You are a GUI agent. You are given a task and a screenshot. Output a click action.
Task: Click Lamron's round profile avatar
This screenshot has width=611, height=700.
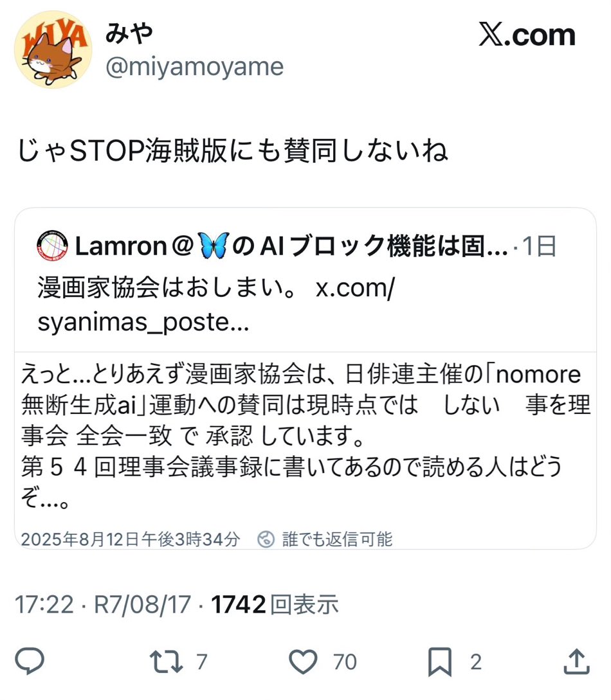pyautogui.click(x=52, y=246)
